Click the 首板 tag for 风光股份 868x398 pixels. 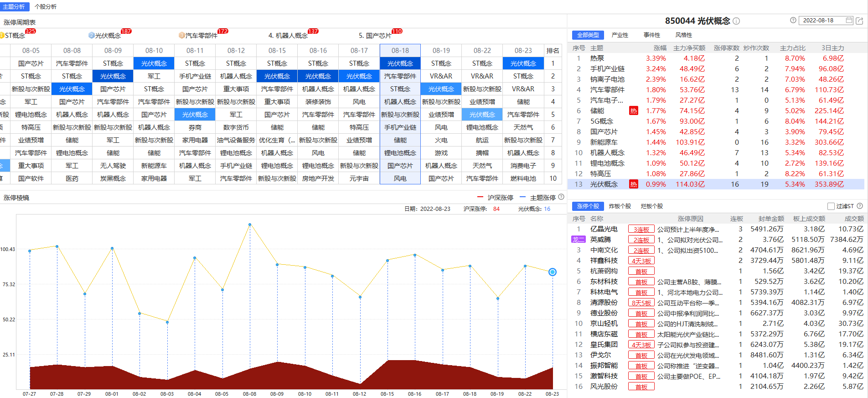(641, 387)
